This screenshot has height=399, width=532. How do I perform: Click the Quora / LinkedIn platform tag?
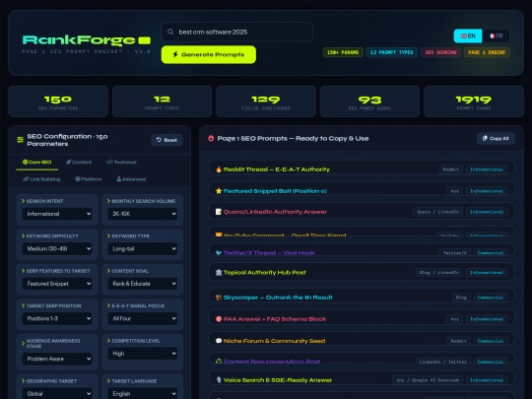click(x=437, y=212)
